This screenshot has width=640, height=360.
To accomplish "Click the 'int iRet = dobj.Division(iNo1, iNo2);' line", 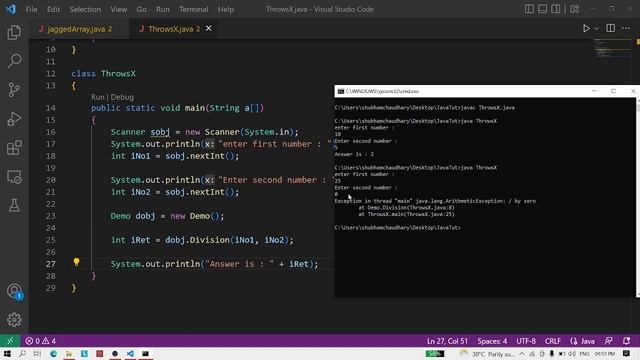I will [x=202, y=240].
